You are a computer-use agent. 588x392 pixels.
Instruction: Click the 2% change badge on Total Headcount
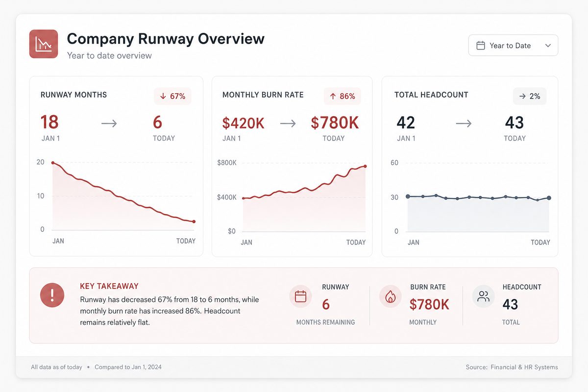click(530, 96)
